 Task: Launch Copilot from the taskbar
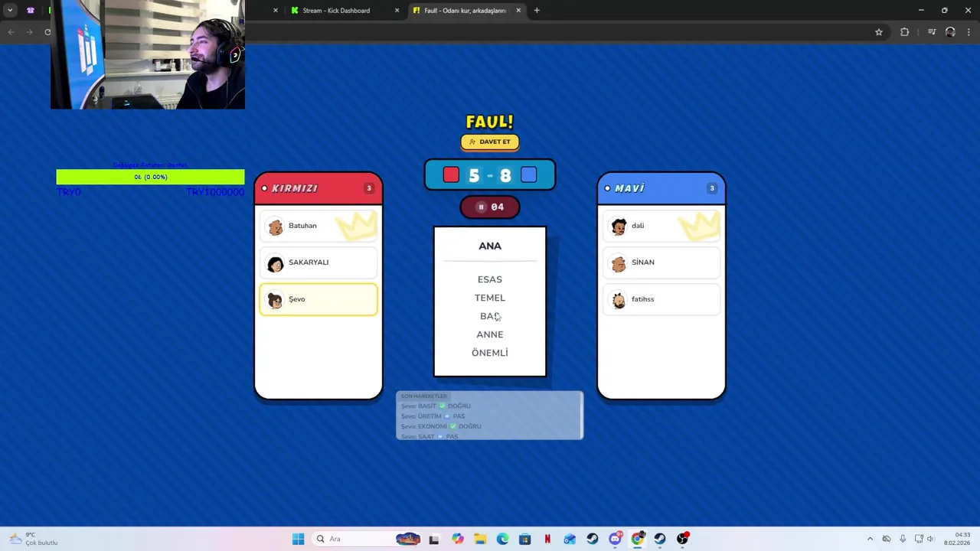(x=458, y=539)
